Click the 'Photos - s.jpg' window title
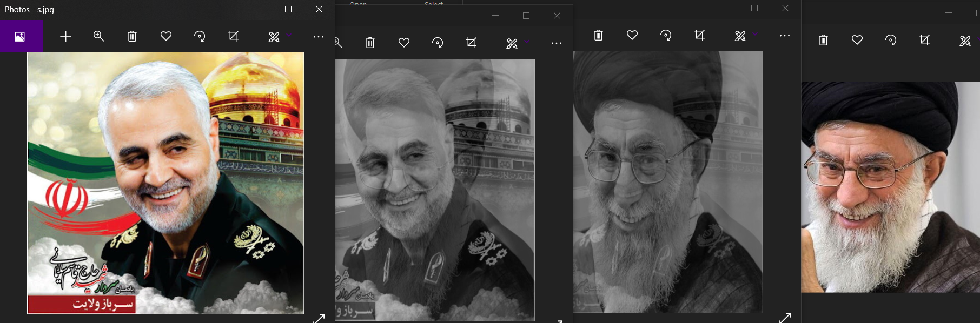The height and width of the screenshot is (323, 980). click(29, 10)
